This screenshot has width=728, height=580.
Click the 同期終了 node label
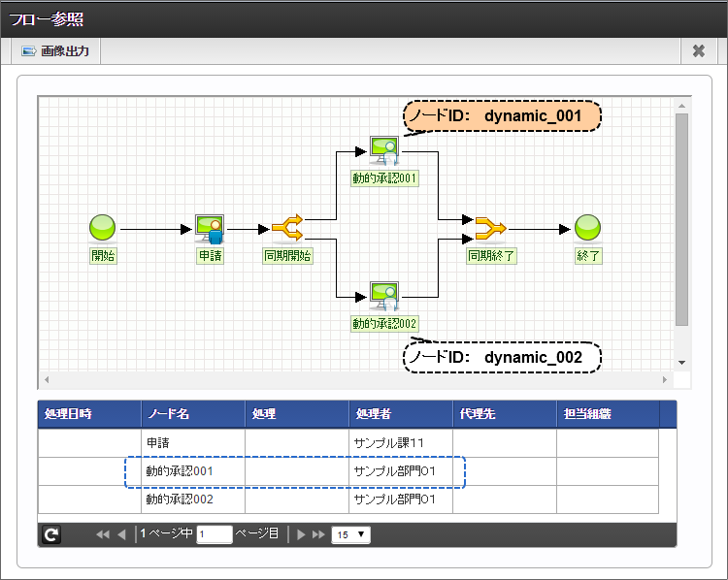click(491, 256)
